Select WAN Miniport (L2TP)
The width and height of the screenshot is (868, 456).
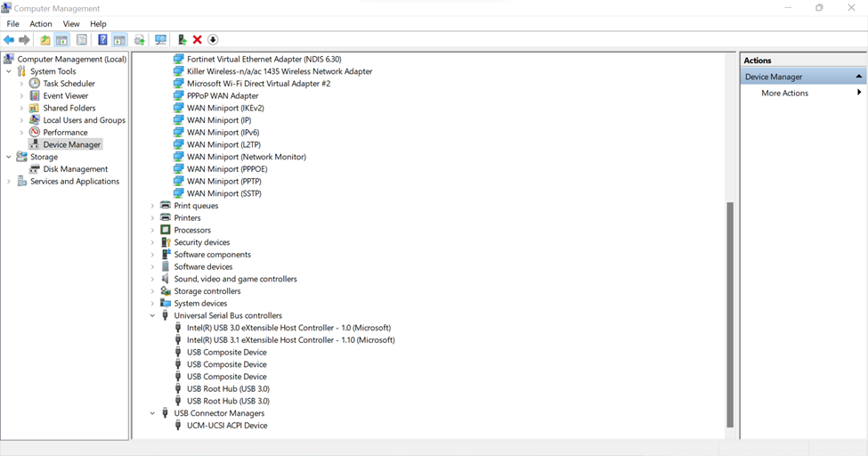click(223, 144)
